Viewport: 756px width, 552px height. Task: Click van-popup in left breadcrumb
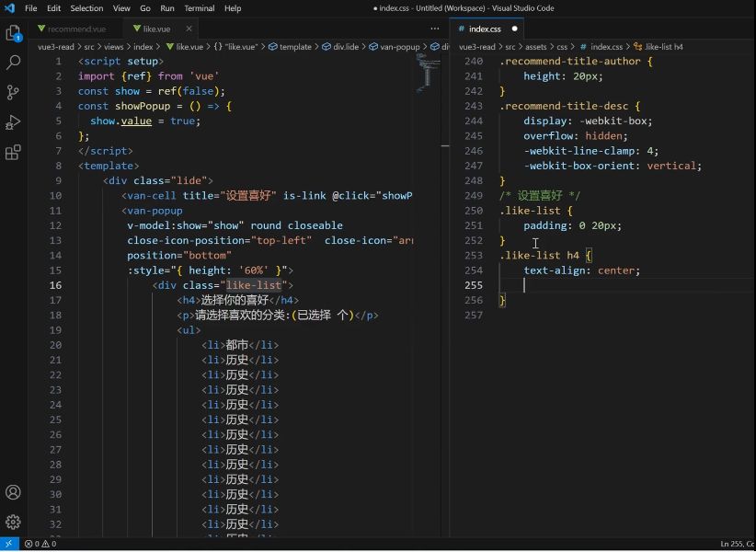click(395, 47)
